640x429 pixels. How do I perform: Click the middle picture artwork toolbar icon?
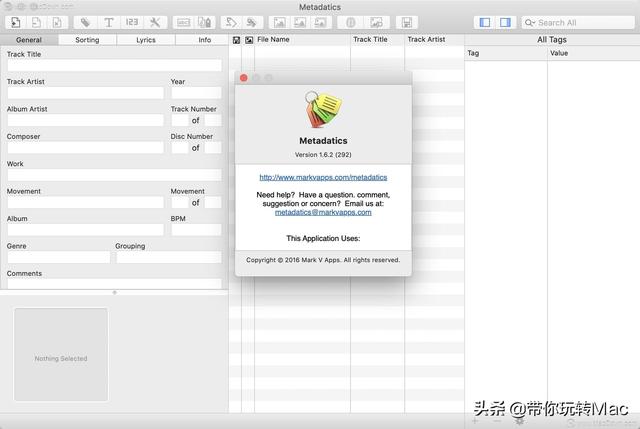pos(300,22)
